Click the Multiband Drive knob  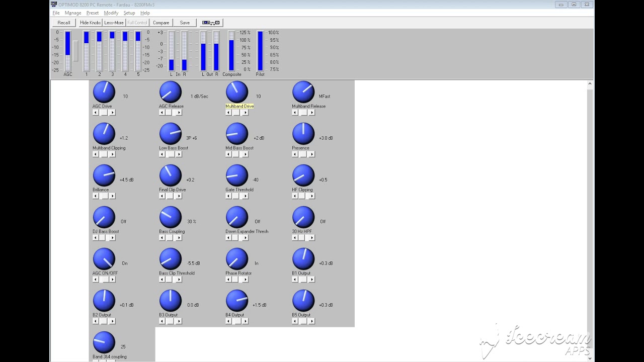click(237, 92)
